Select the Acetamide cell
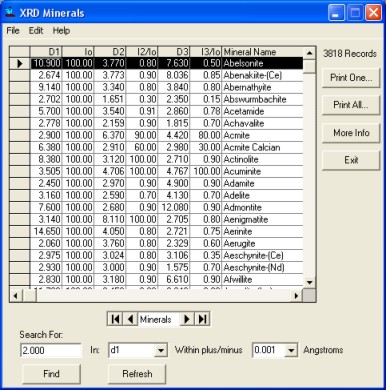 point(263,111)
